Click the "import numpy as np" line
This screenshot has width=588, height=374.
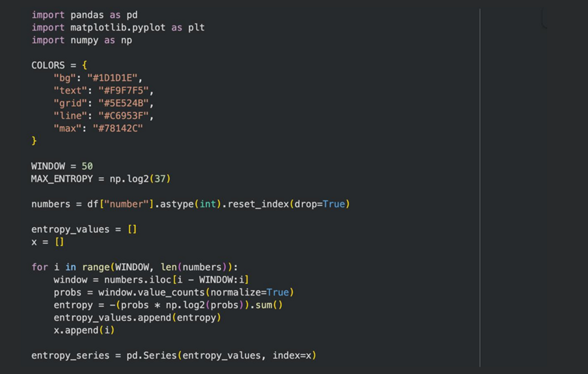(82, 40)
